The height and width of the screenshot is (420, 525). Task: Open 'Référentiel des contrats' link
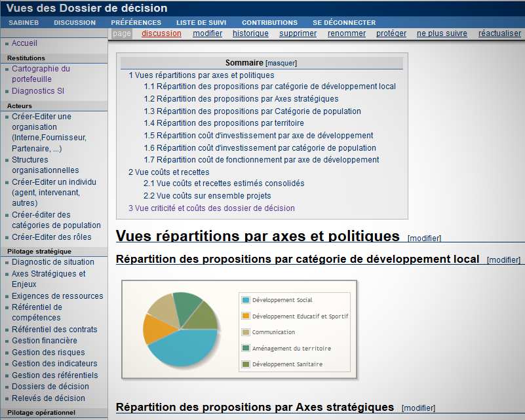54,330
